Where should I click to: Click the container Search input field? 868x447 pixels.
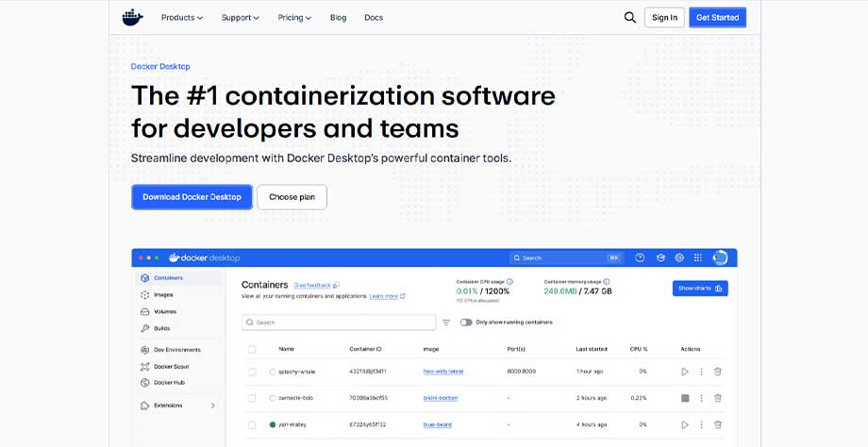[339, 323]
